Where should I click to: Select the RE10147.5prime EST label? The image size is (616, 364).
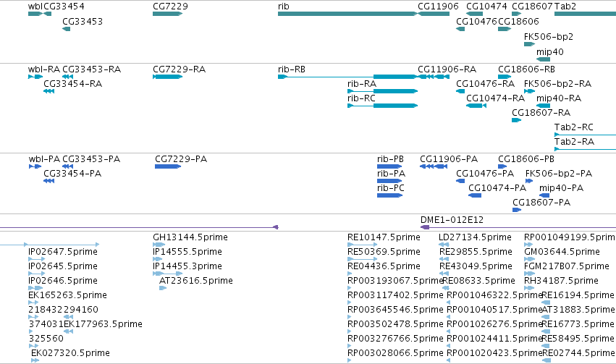[384, 237]
